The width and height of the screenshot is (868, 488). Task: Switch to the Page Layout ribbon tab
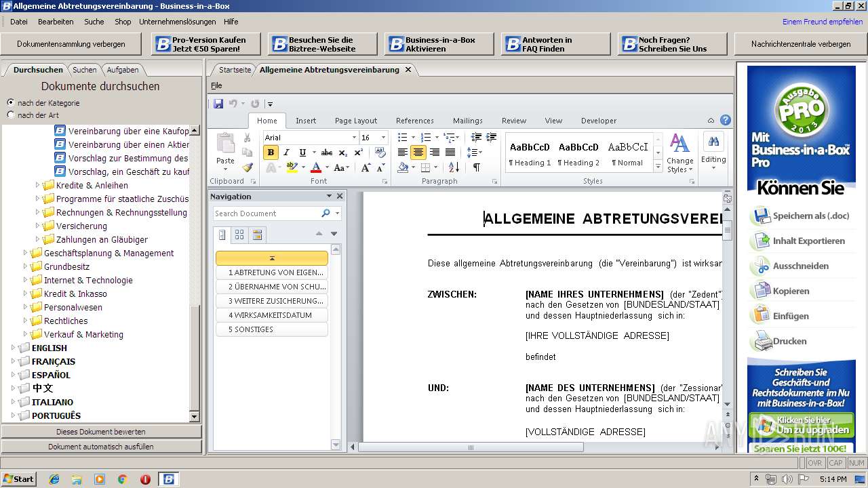click(356, 121)
